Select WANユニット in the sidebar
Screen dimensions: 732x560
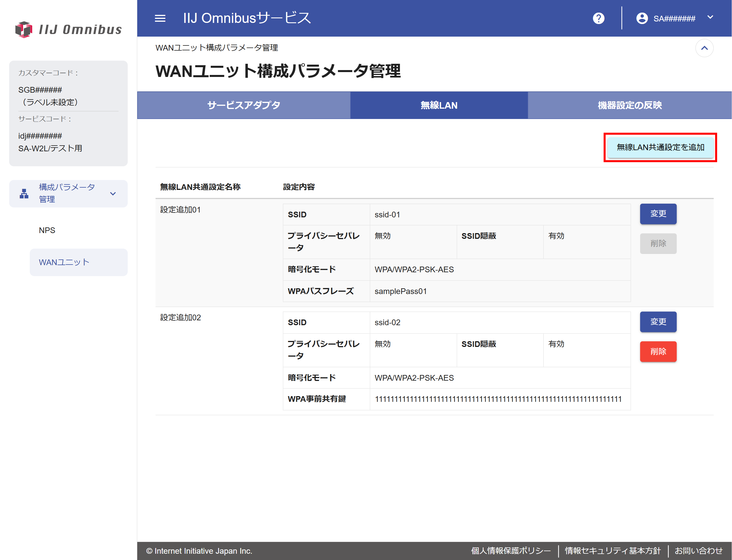click(79, 262)
